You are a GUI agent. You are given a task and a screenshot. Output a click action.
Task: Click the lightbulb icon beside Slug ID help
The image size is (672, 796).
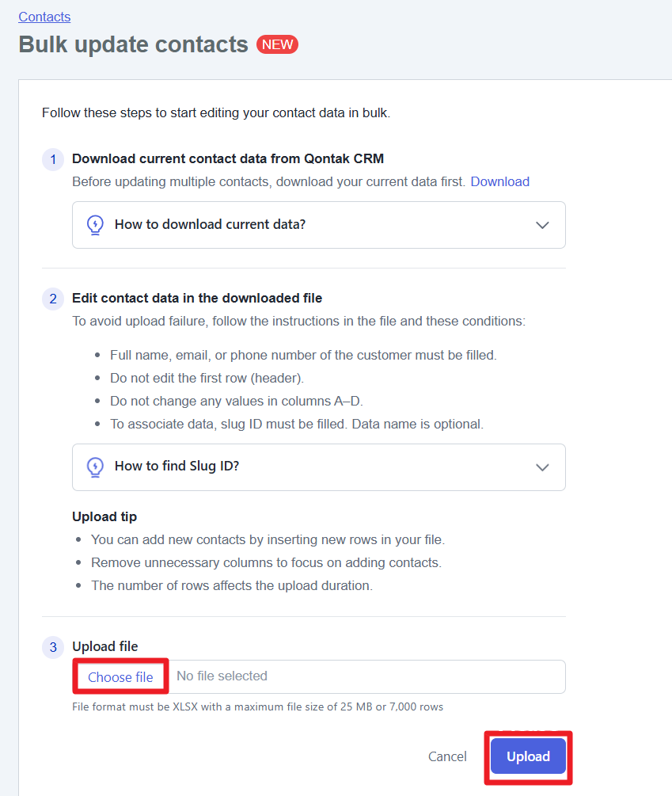pos(95,467)
